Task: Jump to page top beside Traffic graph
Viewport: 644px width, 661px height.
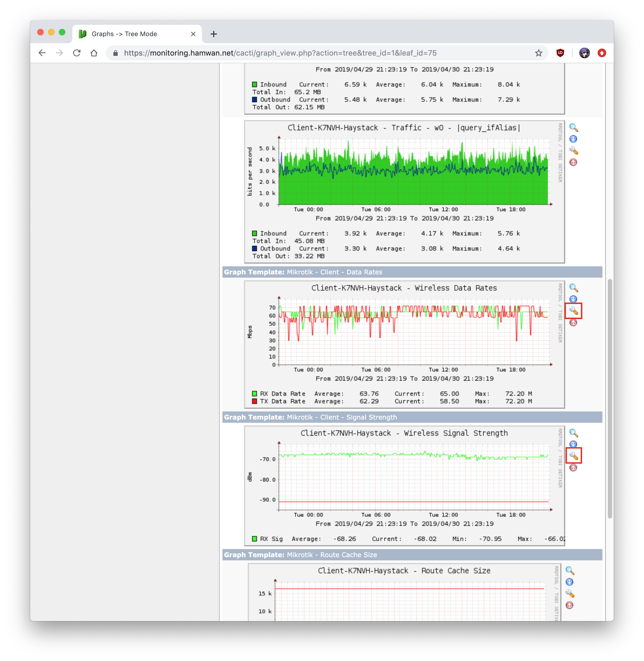Action: [x=573, y=162]
